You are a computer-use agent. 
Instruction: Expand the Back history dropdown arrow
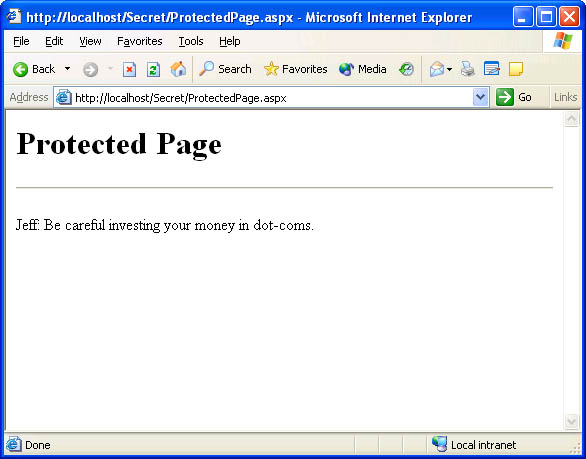[67, 69]
